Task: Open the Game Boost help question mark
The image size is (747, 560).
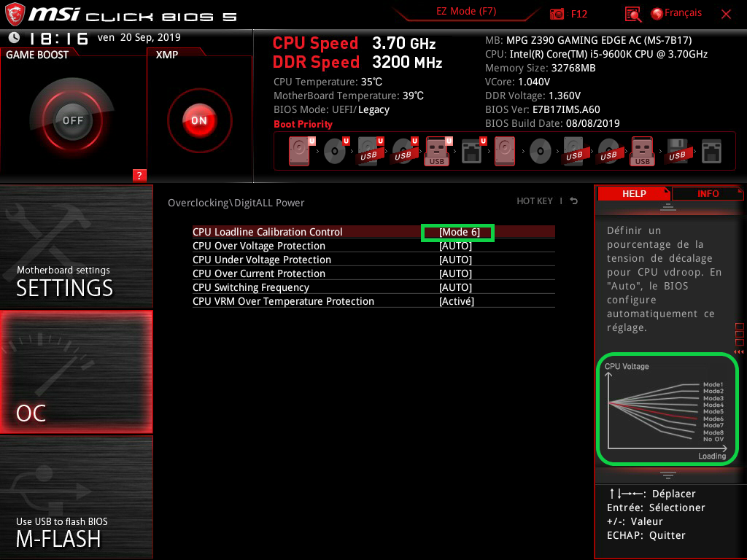Action: click(x=139, y=175)
